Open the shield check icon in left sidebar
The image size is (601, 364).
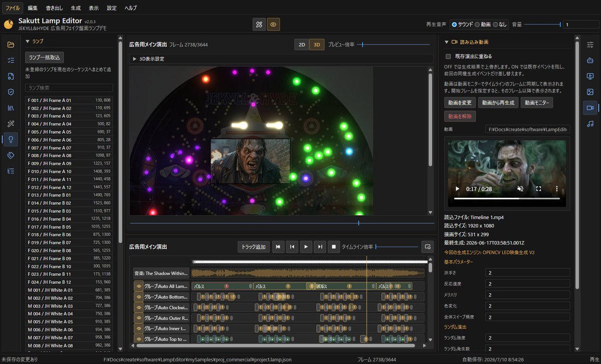pyautogui.click(x=11, y=92)
